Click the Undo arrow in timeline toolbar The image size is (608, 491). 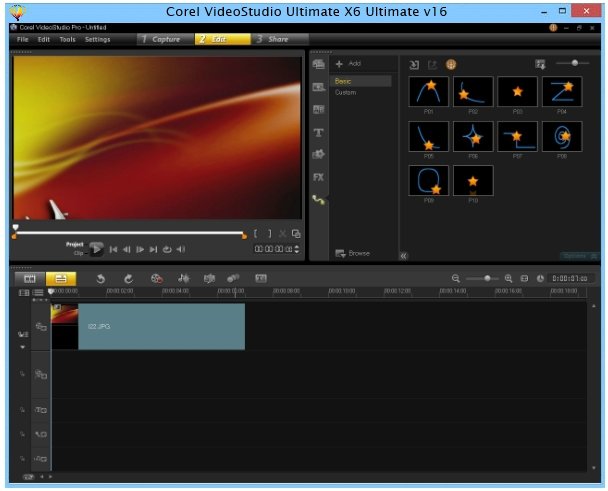pos(100,278)
